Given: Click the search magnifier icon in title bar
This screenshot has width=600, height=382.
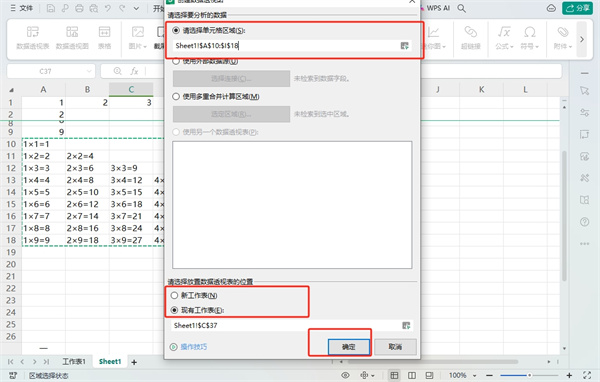Looking at the screenshot, I should (x=462, y=8).
